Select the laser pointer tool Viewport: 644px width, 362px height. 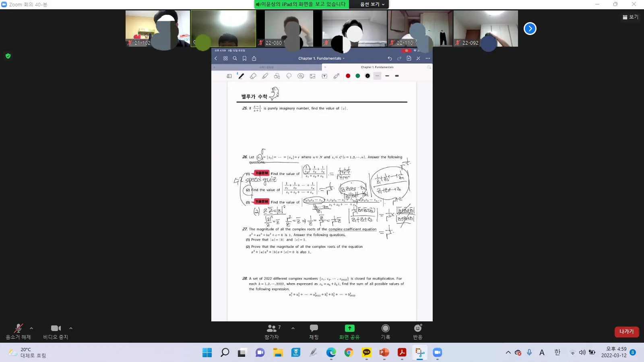tap(336, 76)
